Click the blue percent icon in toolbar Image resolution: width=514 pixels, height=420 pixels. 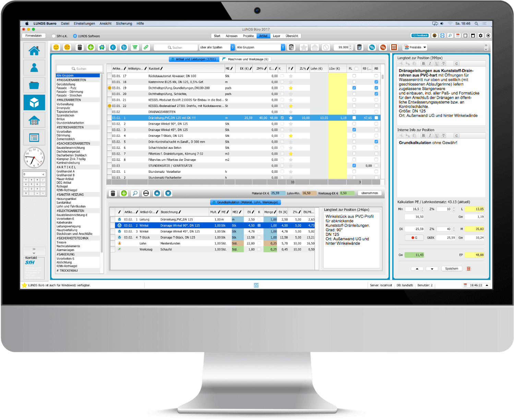[x=372, y=47]
